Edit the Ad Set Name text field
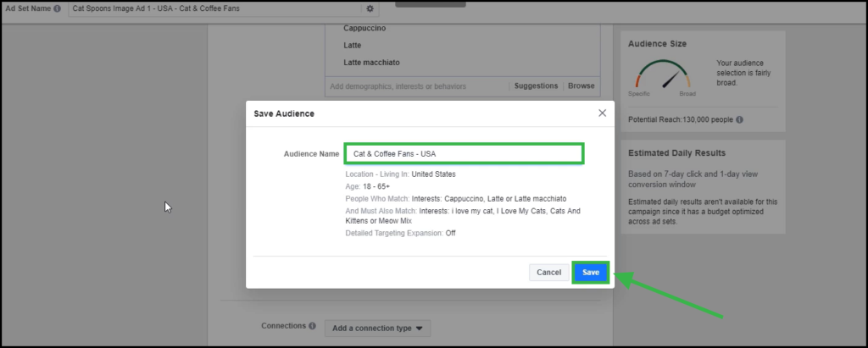Screen dimensions: 868x348 click(214, 8)
